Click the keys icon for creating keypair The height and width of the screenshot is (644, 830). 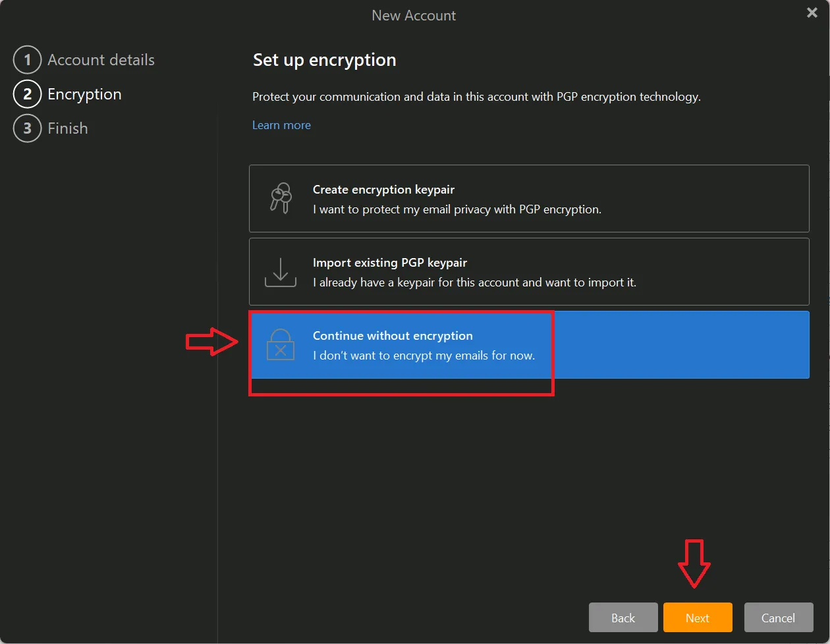[280, 198]
